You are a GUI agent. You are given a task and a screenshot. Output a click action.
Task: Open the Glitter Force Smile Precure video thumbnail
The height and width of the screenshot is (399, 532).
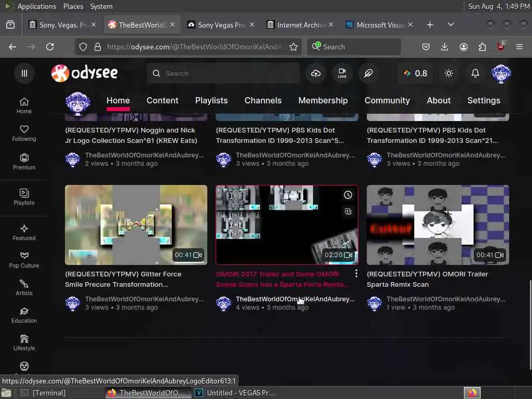coord(136,224)
